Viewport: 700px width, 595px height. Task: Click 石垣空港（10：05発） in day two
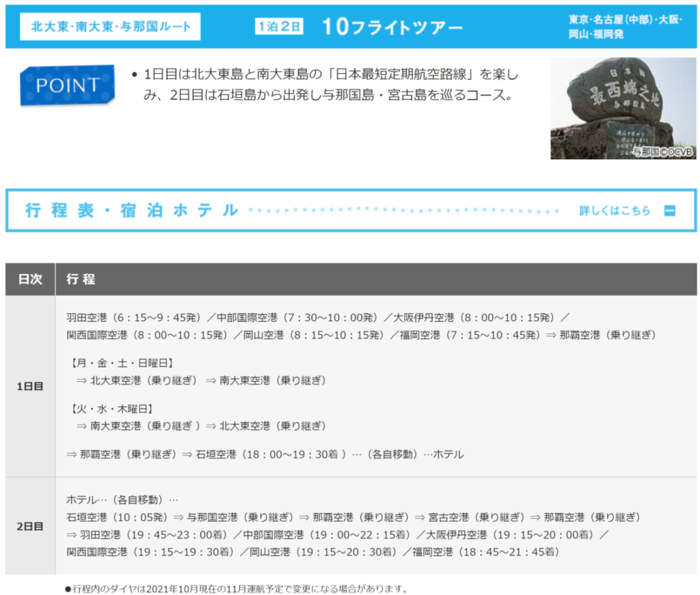point(117,516)
